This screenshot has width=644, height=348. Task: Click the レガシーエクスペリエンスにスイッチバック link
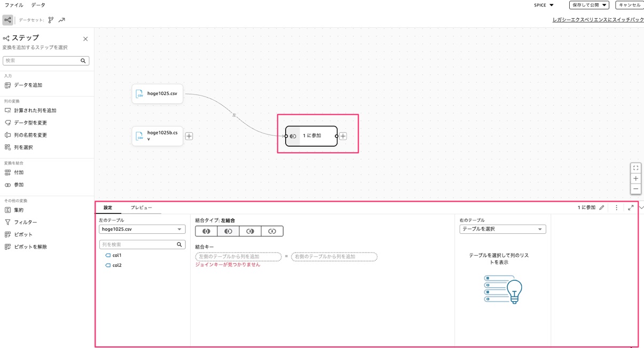pos(598,20)
